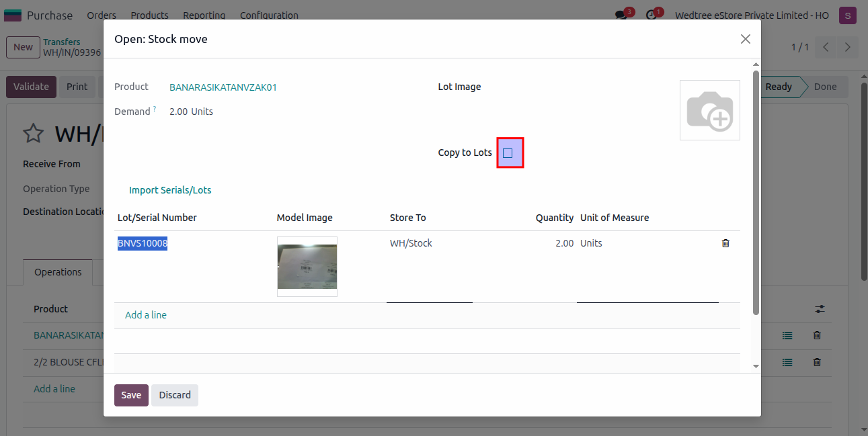Click the camera placeholder to add a Lot Image
The image size is (868, 436).
pyautogui.click(x=709, y=110)
